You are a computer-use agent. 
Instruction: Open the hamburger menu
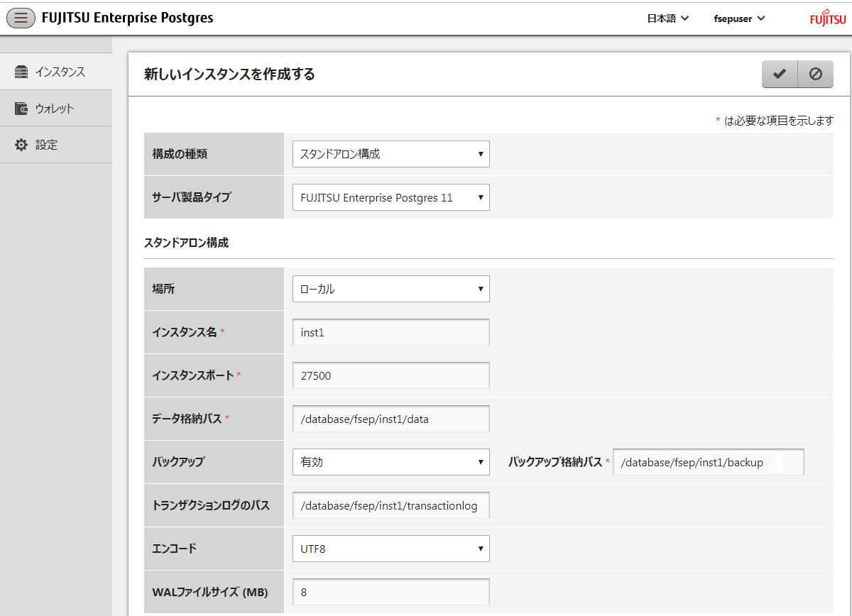pyautogui.click(x=21, y=18)
